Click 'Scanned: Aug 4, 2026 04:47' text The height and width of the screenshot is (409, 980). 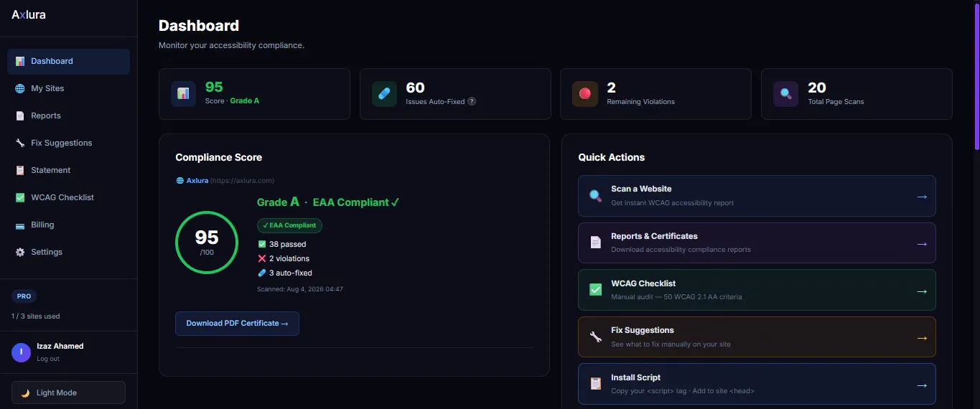coord(300,290)
